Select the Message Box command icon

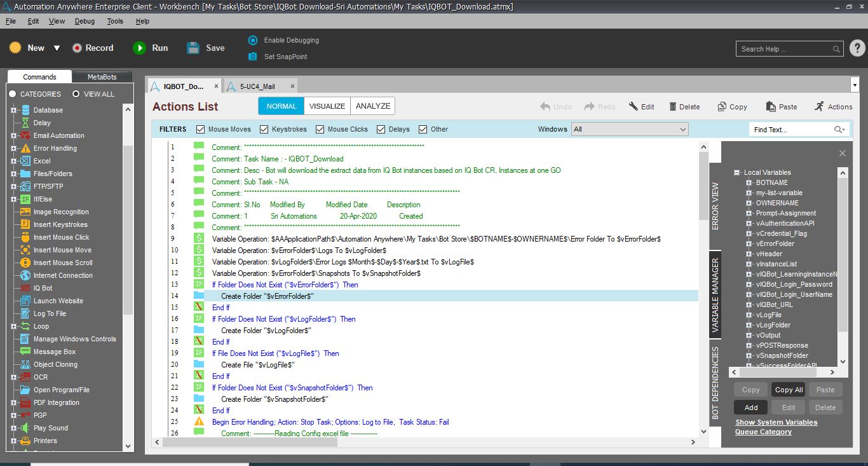[x=25, y=352]
